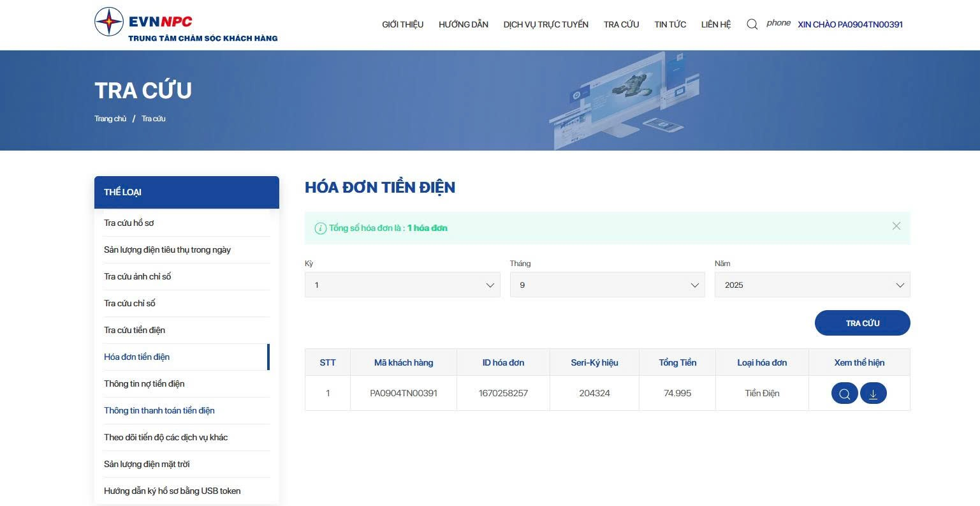This screenshot has height=506, width=980.
Task: Choose Sản lượng điện mặt trời category
Action: click(x=147, y=464)
